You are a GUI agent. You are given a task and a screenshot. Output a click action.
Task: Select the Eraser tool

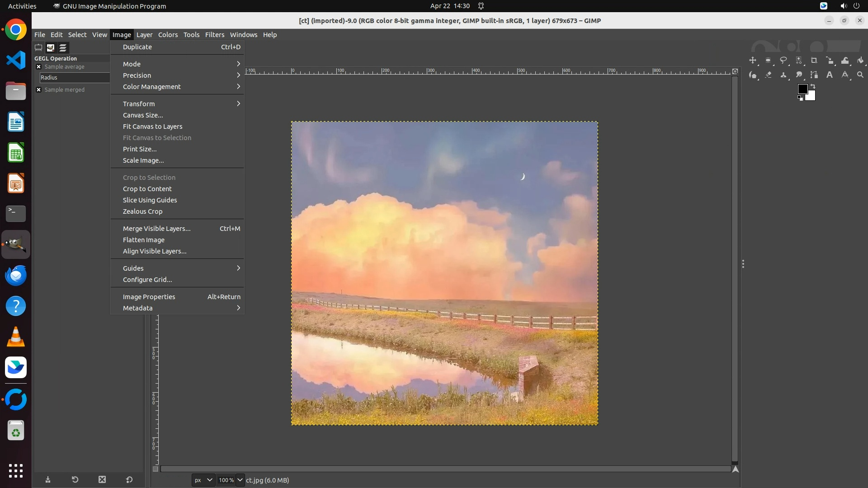(768, 75)
